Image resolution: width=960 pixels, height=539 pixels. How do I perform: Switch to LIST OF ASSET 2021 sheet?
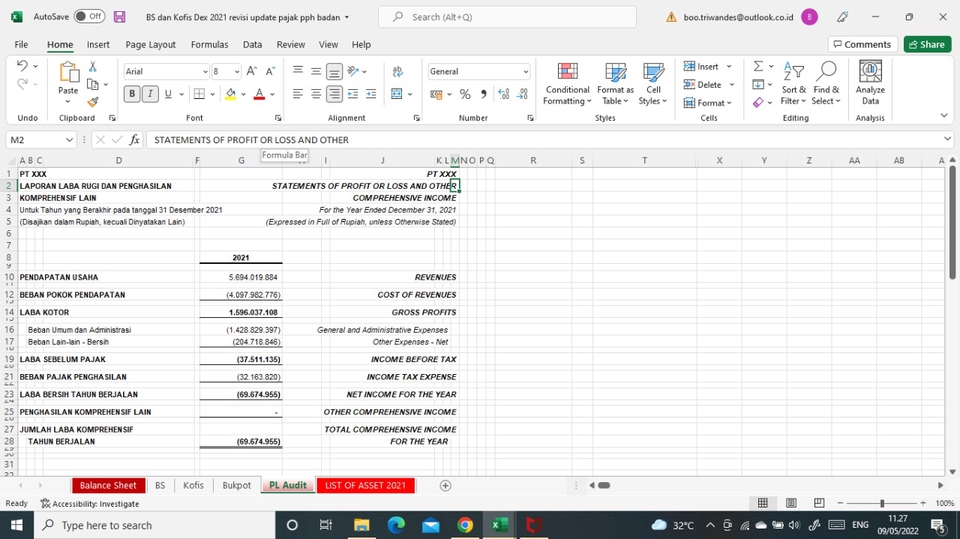[366, 485]
